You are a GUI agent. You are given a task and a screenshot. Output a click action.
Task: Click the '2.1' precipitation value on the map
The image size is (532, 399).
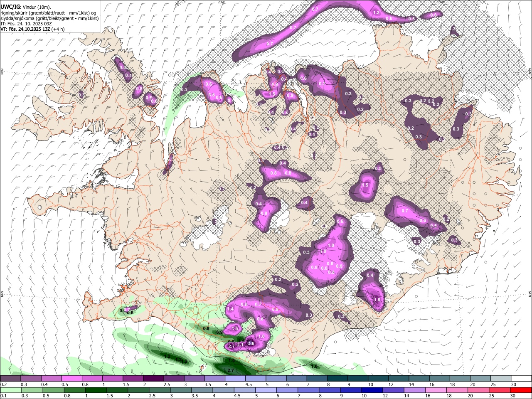[241, 345]
